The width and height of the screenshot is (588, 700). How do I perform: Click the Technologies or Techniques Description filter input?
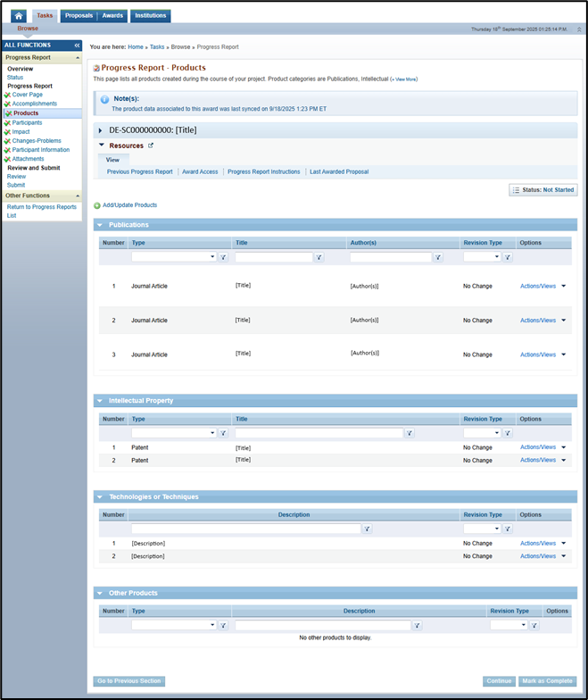point(245,529)
